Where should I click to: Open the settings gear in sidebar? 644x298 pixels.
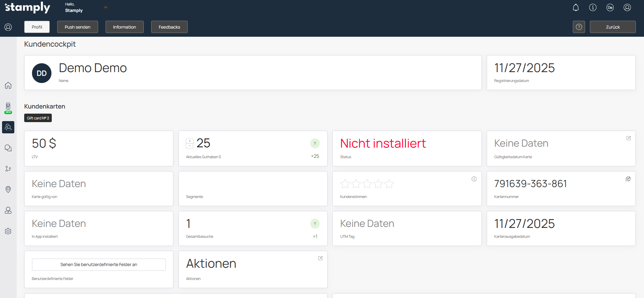8,231
